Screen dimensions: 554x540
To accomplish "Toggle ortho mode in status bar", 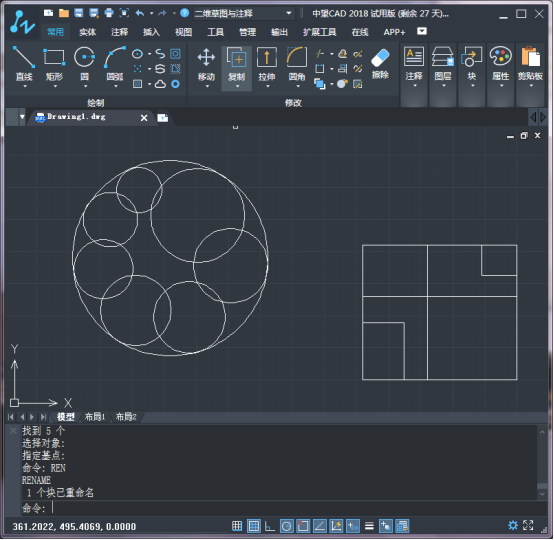I will click(270, 526).
